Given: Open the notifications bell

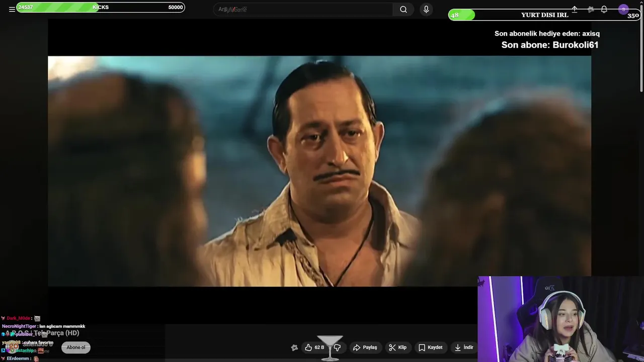Looking at the screenshot, I should (x=604, y=9).
